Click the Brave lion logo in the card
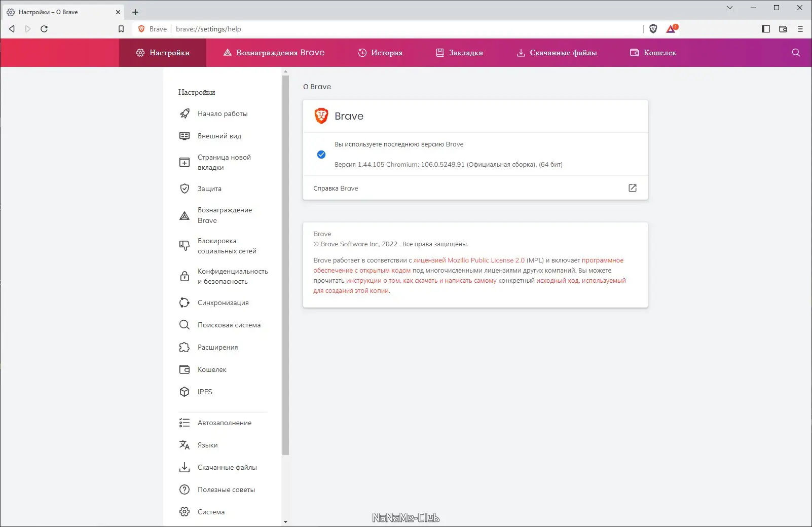This screenshot has width=812, height=527. click(321, 116)
